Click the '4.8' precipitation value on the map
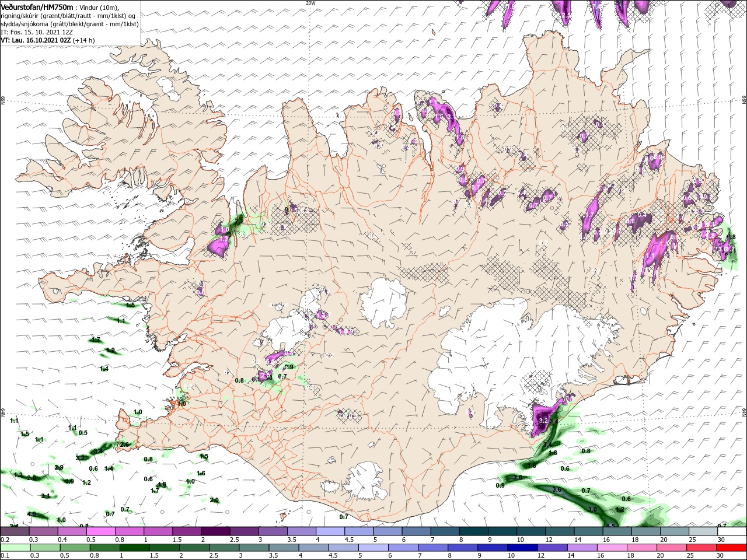 pos(162,484)
